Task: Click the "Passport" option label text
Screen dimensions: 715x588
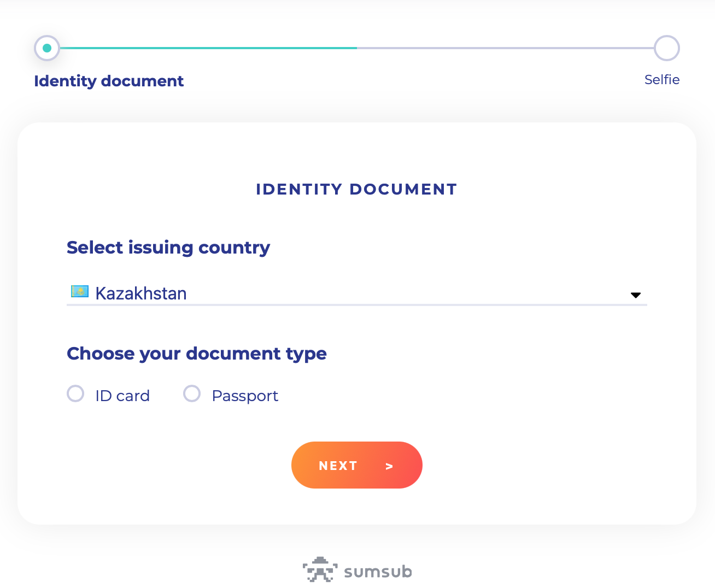Action: click(245, 396)
